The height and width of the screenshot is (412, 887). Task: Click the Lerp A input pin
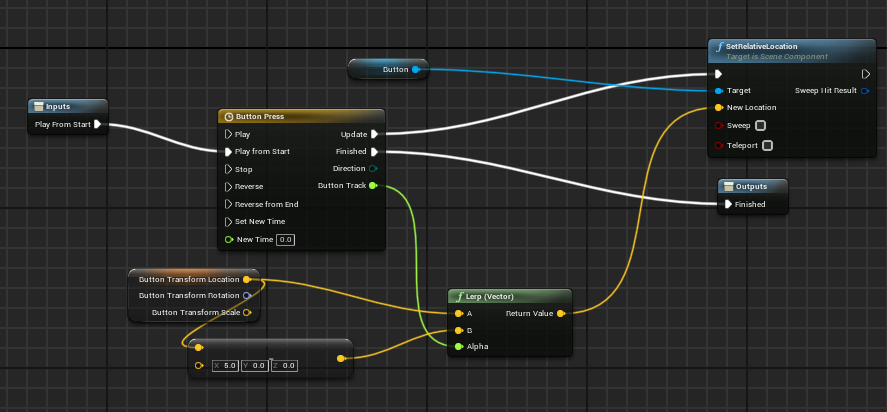click(459, 314)
